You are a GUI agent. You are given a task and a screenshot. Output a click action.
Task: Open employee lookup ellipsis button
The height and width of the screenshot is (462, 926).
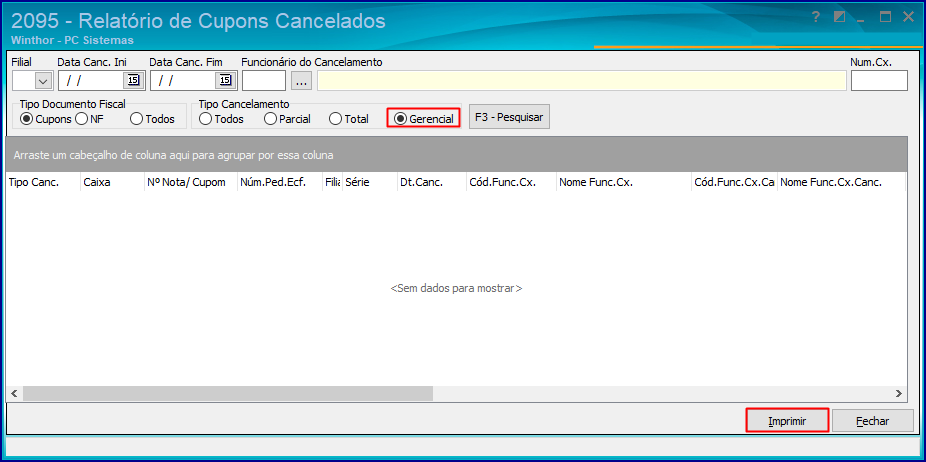302,81
